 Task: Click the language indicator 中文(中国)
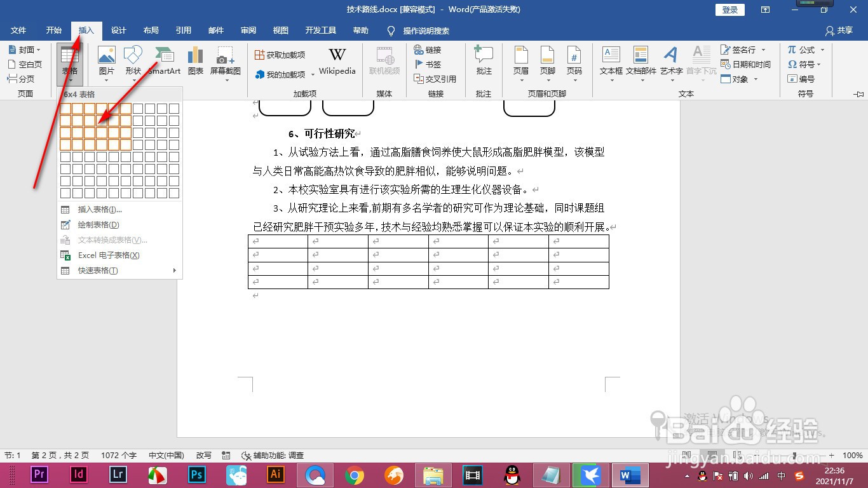tap(166, 456)
